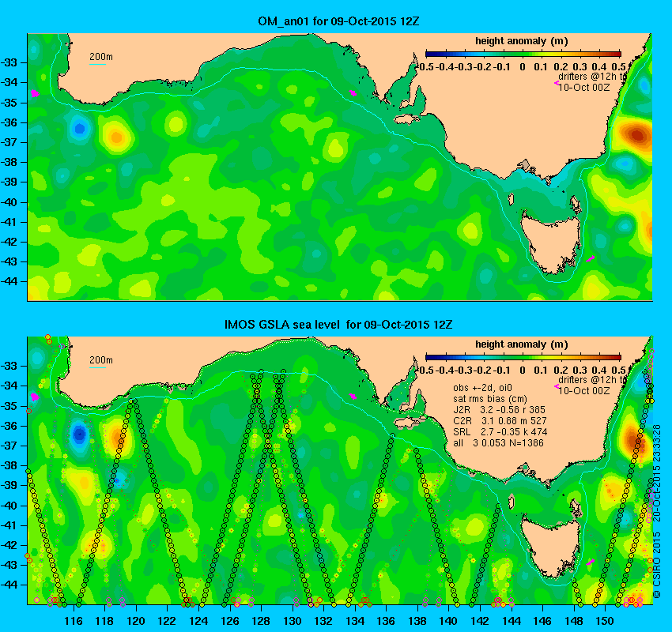This screenshot has width=672, height=632.
Task: Click the 'obs +-2d, oi0' annotation
Action: 482,388
